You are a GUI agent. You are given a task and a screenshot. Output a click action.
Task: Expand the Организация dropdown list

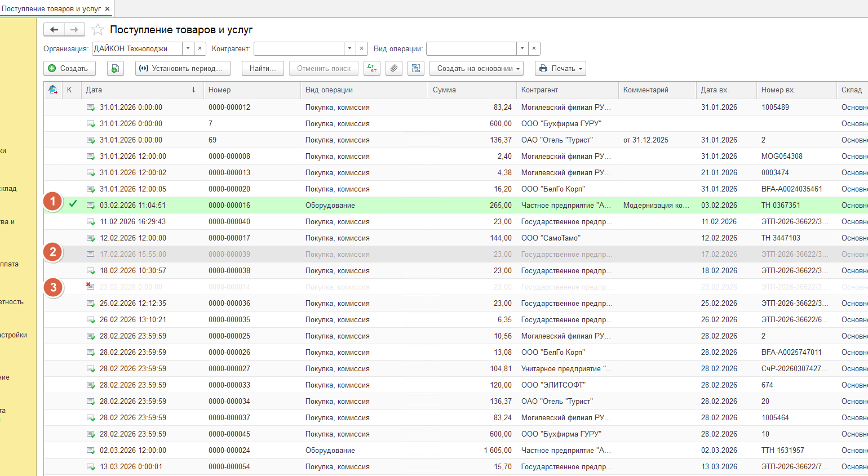(x=188, y=48)
